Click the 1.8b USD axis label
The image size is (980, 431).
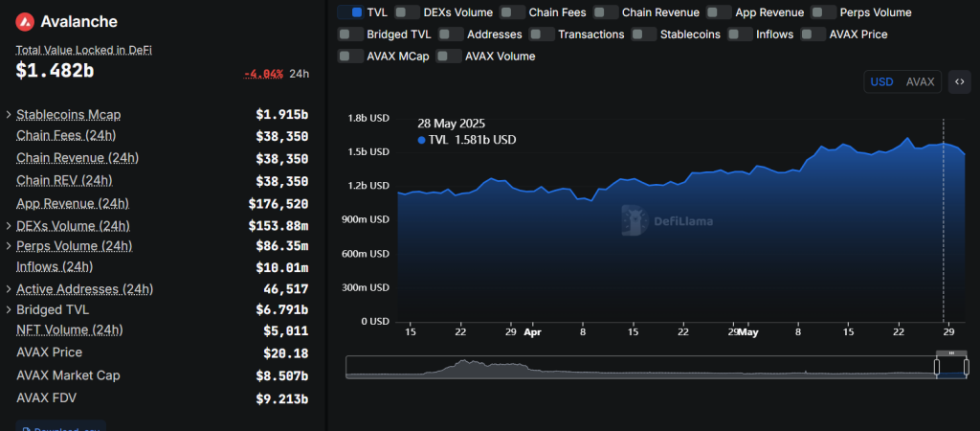click(368, 118)
